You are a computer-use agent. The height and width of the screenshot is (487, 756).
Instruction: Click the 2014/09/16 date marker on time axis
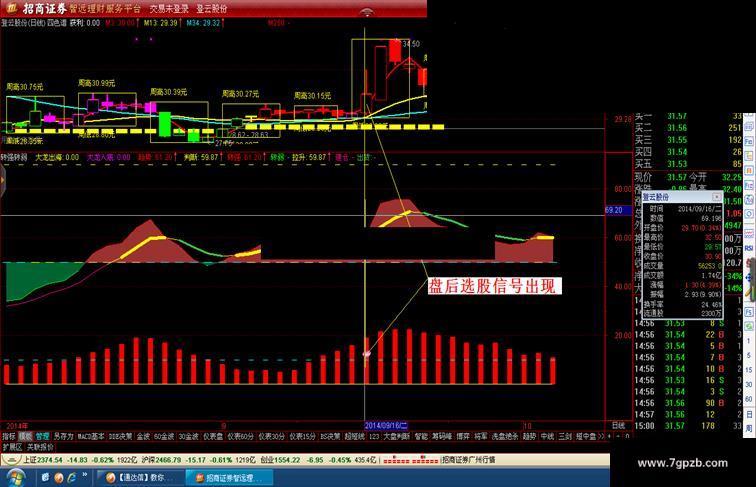[386, 425]
